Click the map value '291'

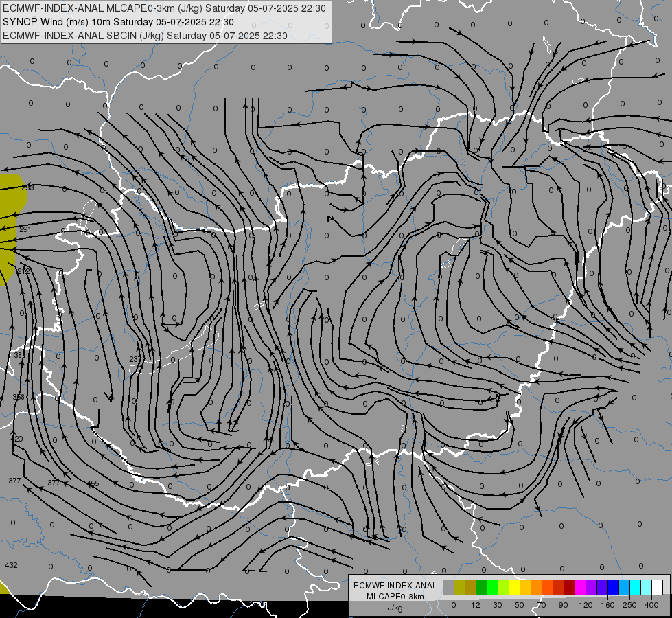coord(25,229)
